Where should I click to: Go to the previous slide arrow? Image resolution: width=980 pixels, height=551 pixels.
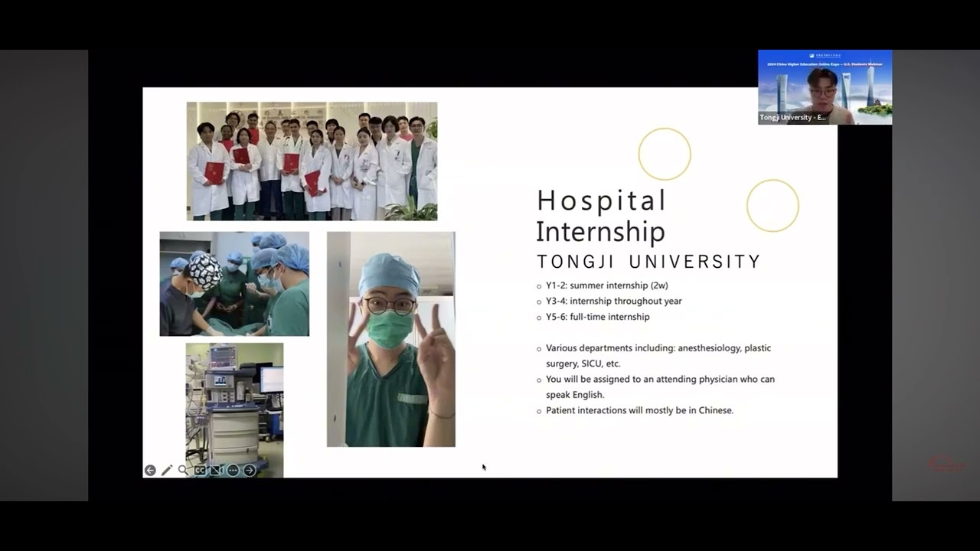click(150, 471)
